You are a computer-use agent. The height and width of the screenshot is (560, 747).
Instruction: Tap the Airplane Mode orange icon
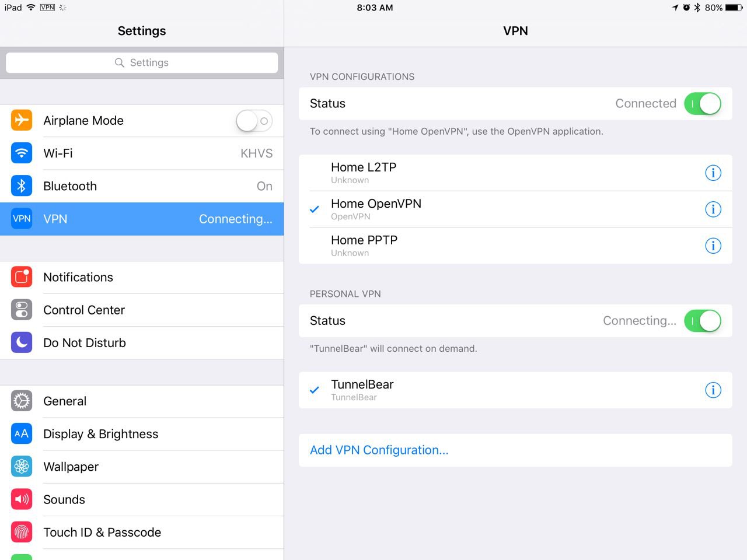pyautogui.click(x=22, y=120)
